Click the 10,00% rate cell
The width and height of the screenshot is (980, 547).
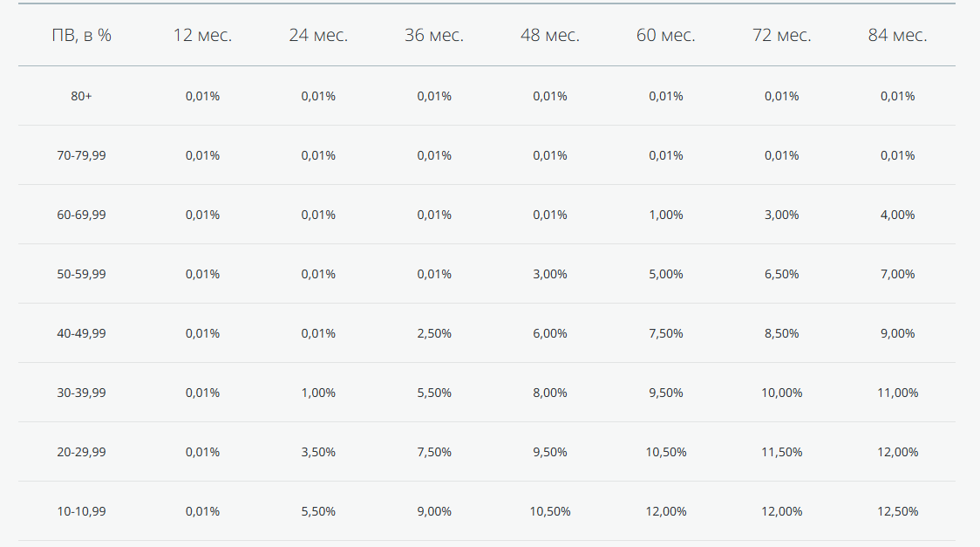click(782, 393)
